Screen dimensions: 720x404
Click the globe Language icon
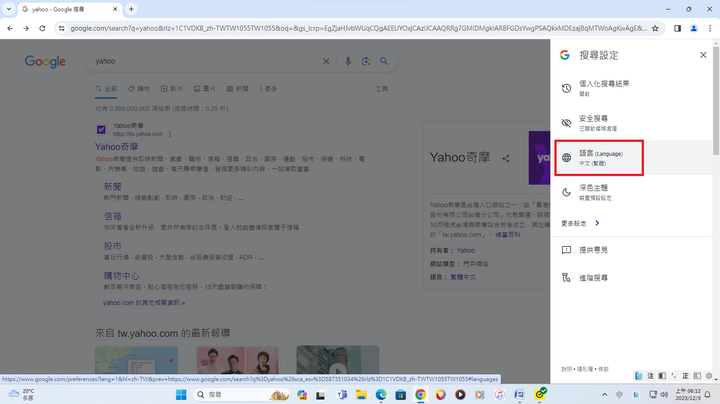(566, 157)
